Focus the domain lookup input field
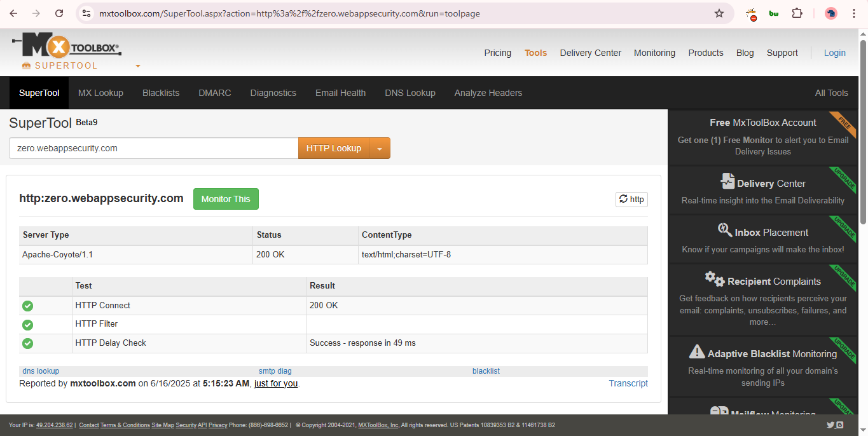 [153, 148]
